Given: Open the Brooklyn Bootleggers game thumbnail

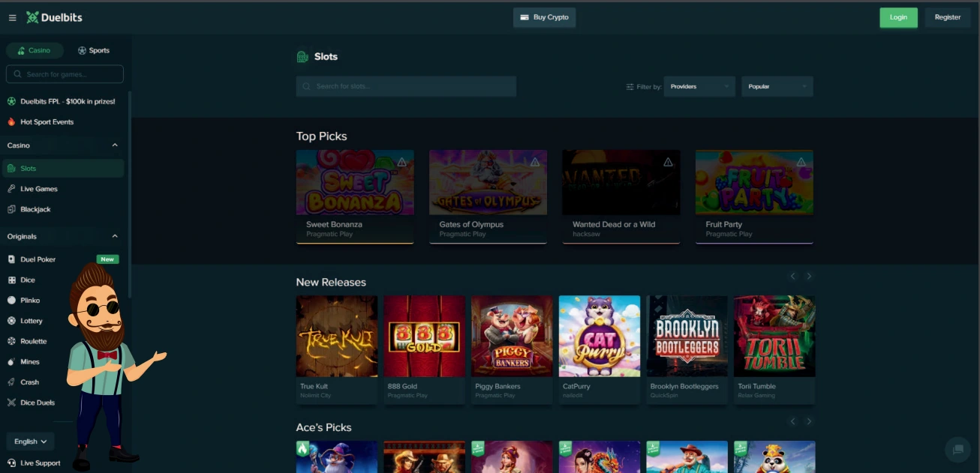Looking at the screenshot, I should pyautogui.click(x=687, y=336).
